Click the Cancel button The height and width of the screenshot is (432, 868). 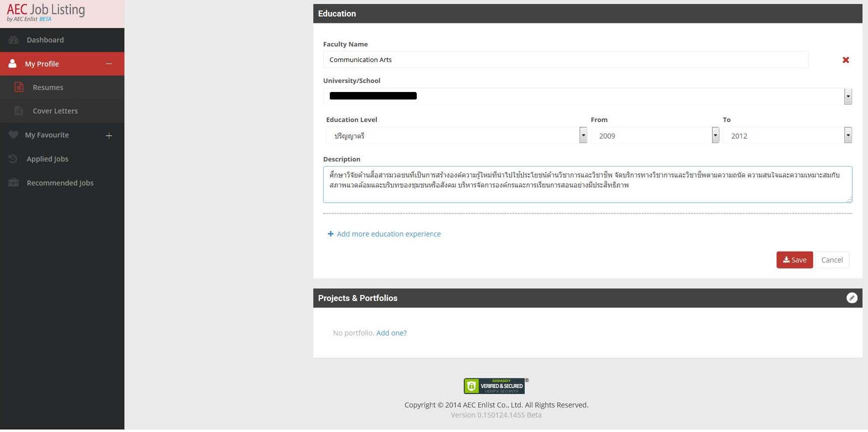click(832, 260)
